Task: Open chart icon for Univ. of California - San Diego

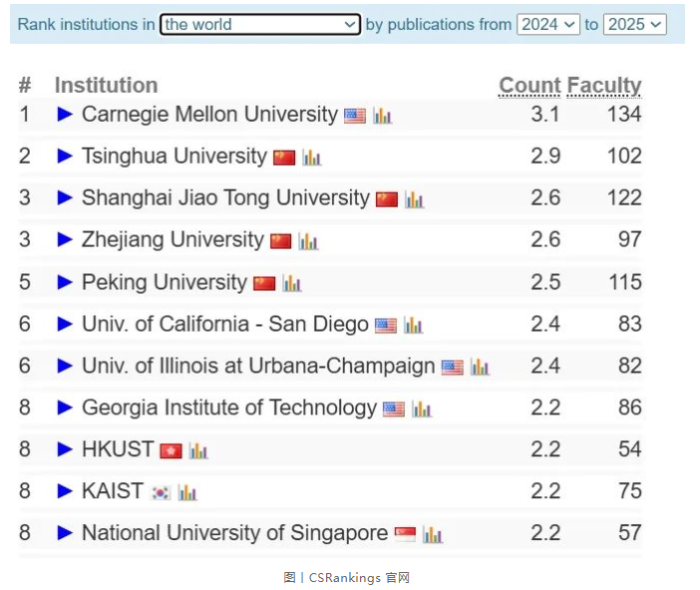Action: tap(413, 325)
